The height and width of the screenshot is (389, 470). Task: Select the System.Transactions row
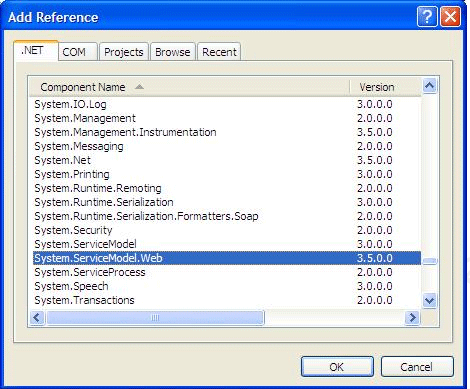(227, 300)
